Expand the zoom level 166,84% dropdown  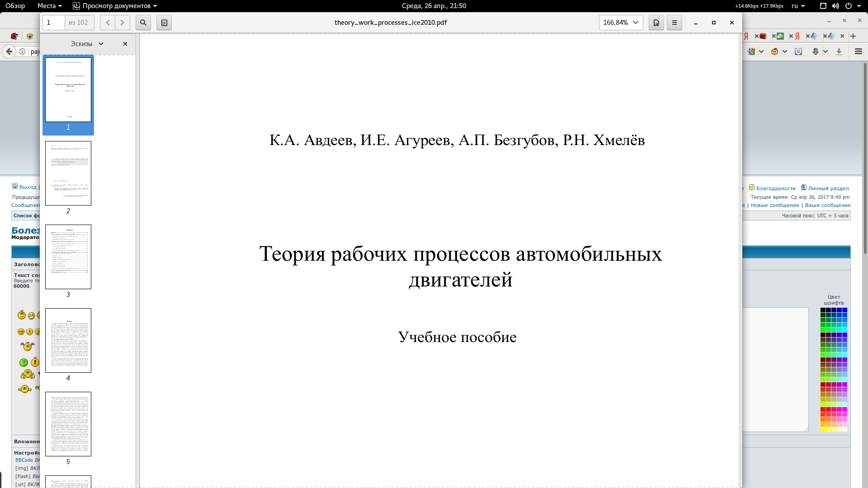coord(621,23)
